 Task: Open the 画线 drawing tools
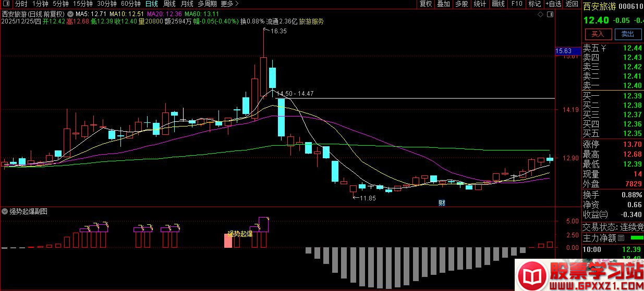click(x=499, y=4)
